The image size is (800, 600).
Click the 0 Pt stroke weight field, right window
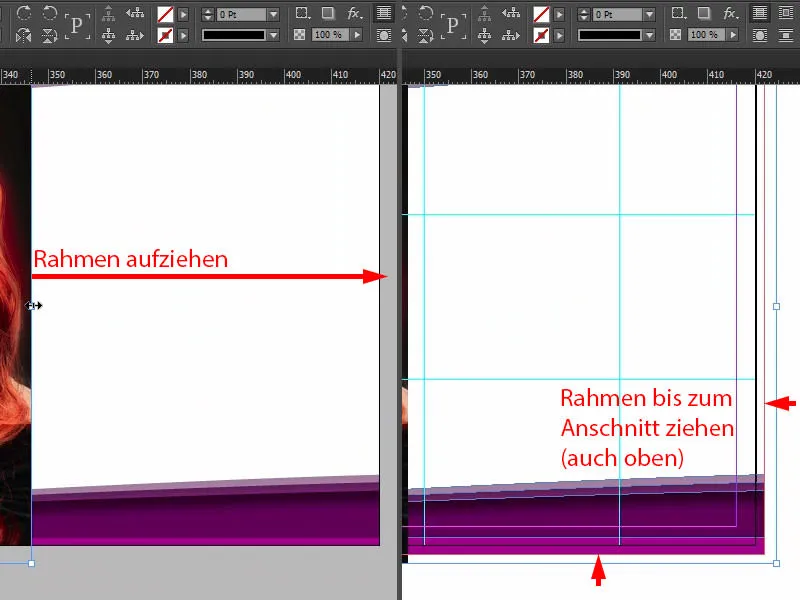(618, 14)
